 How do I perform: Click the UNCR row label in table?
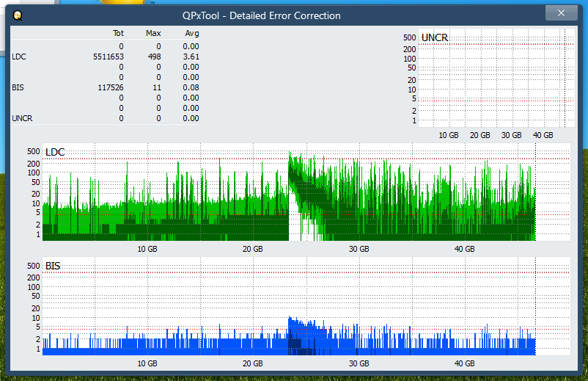21,118
